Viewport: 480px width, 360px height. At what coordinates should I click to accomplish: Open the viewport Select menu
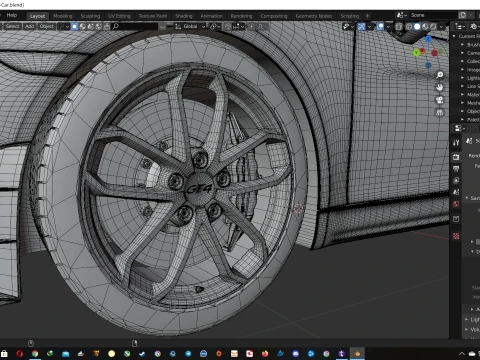pos(12,26)
